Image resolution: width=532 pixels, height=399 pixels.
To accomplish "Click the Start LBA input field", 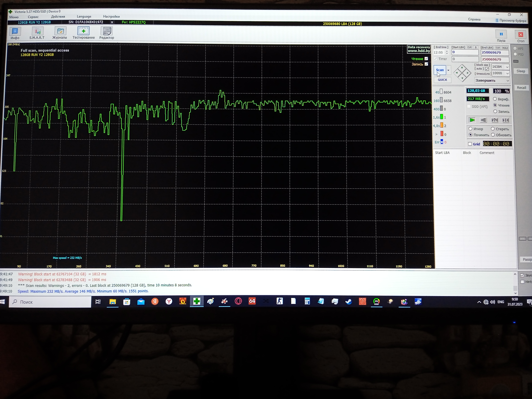I will [x=465, y=52].
